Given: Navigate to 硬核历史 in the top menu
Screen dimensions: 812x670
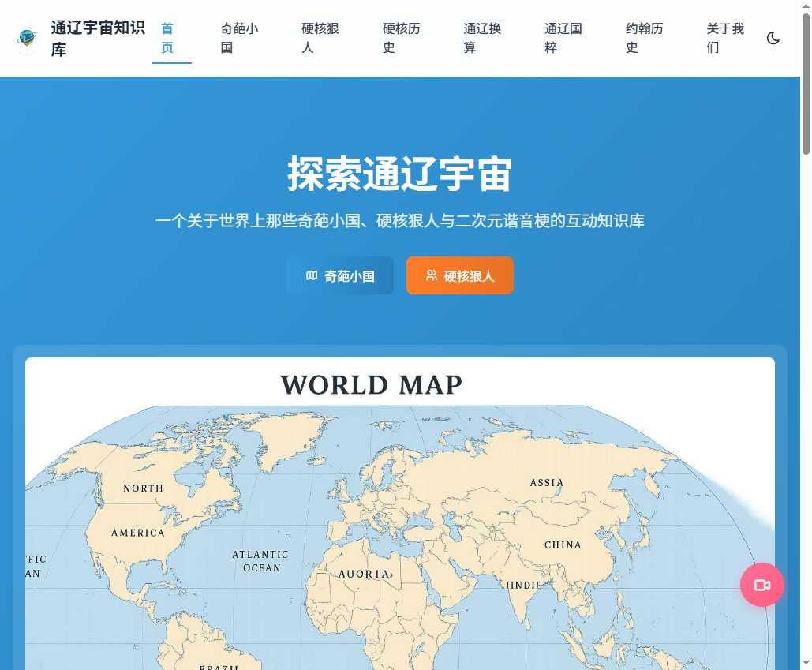Looking at the screenshot, I should coord(401,37).
